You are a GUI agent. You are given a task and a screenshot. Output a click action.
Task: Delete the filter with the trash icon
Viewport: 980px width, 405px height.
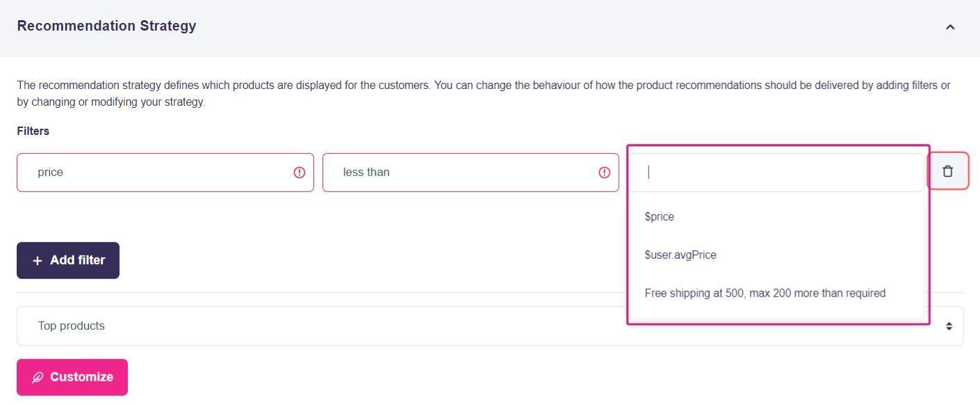pos(947,171)
